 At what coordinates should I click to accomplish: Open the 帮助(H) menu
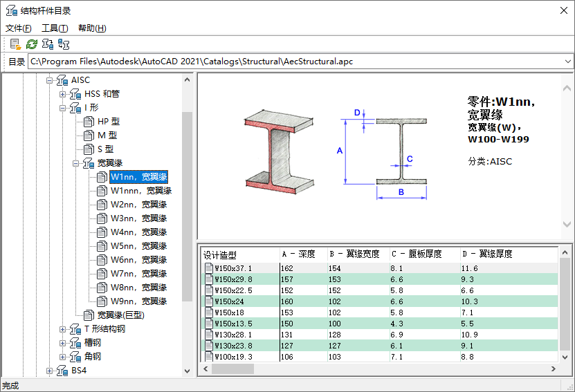click(x=92, y=28)
